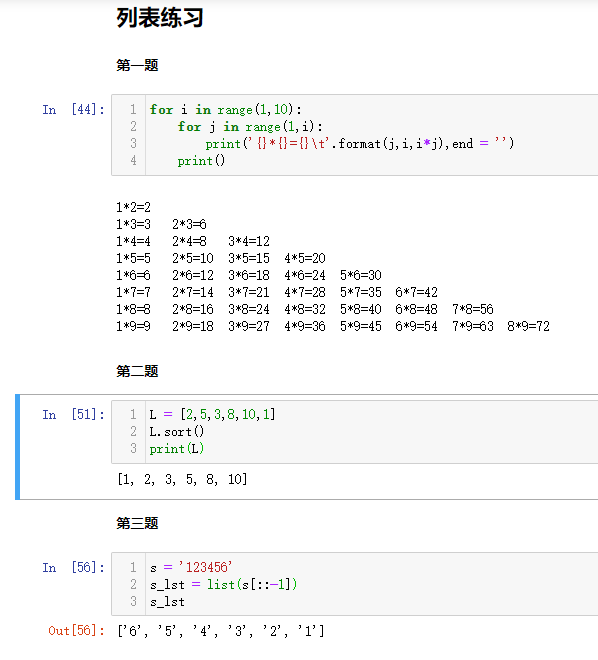Click output text '3*6=18'
Image resolution: width=598 pixels, height=660 pixels.
point(249,275)
